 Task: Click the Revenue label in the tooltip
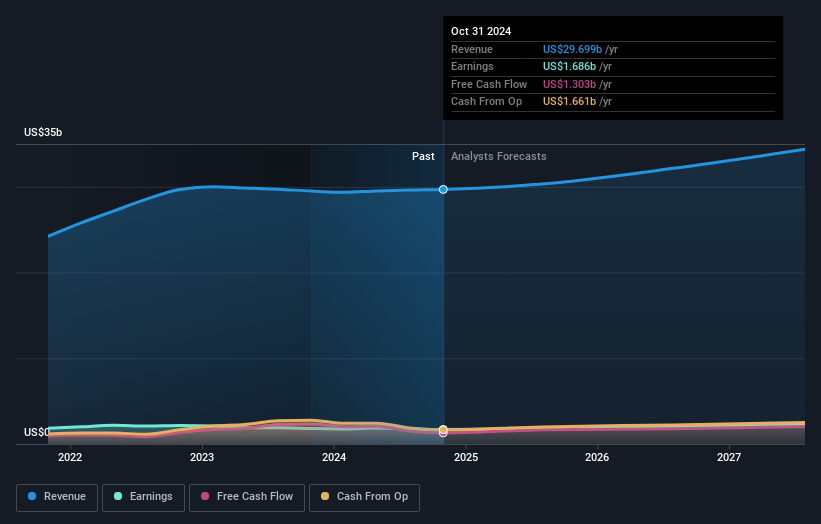pyautogui.click(x=472, y=49)
